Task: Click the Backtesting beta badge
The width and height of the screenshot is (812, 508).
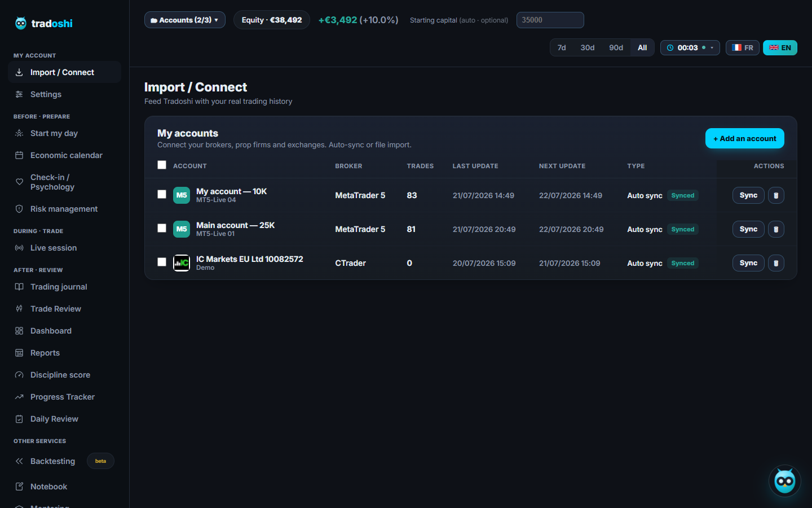Action: 100,461
